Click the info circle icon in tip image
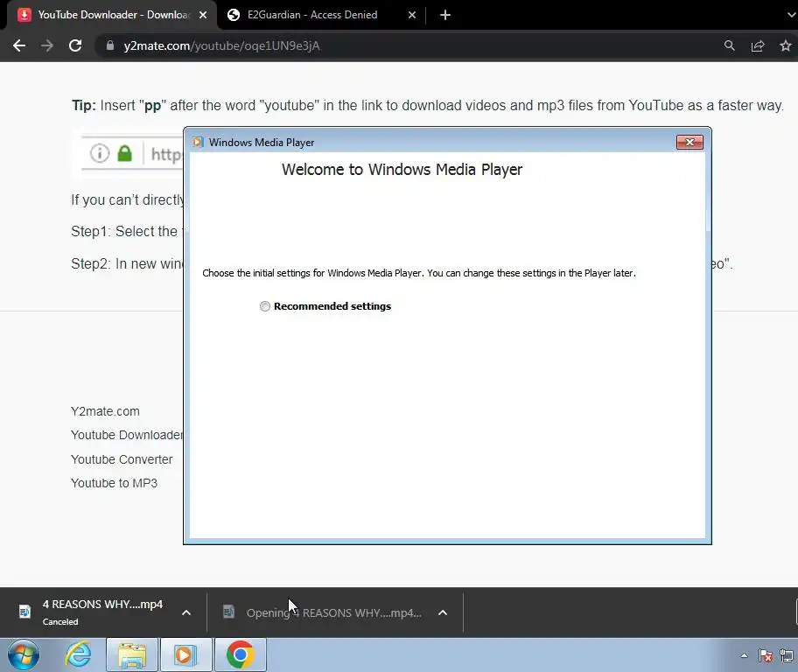This screenshot has width=798, height=672. click(100, 153)
